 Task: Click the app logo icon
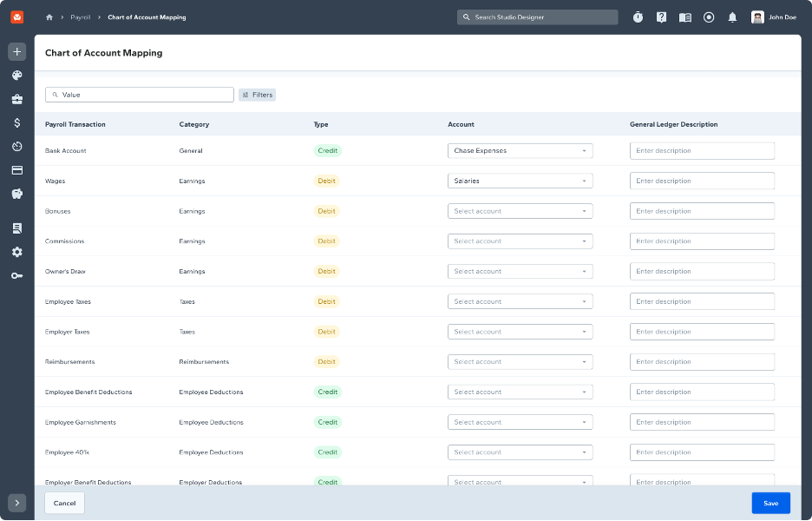point(17,17)
